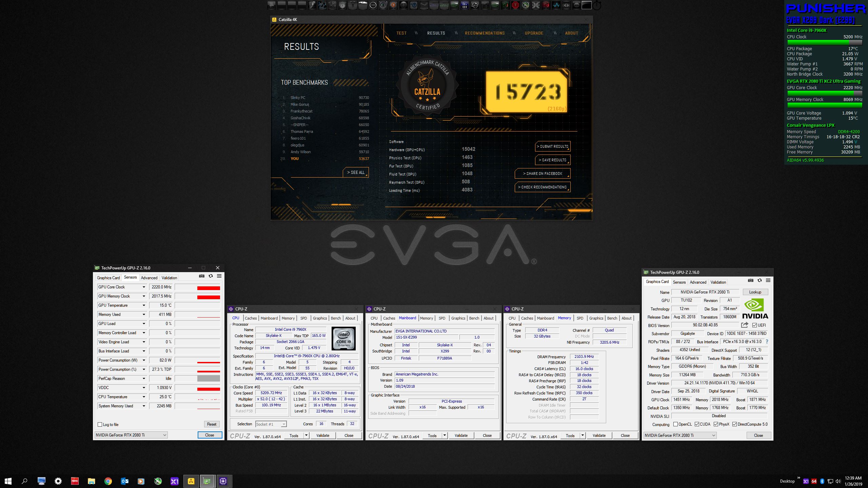Switch to Catzilla taskbar icon
This screenshot has height=488, width=868.
(191, 481)
